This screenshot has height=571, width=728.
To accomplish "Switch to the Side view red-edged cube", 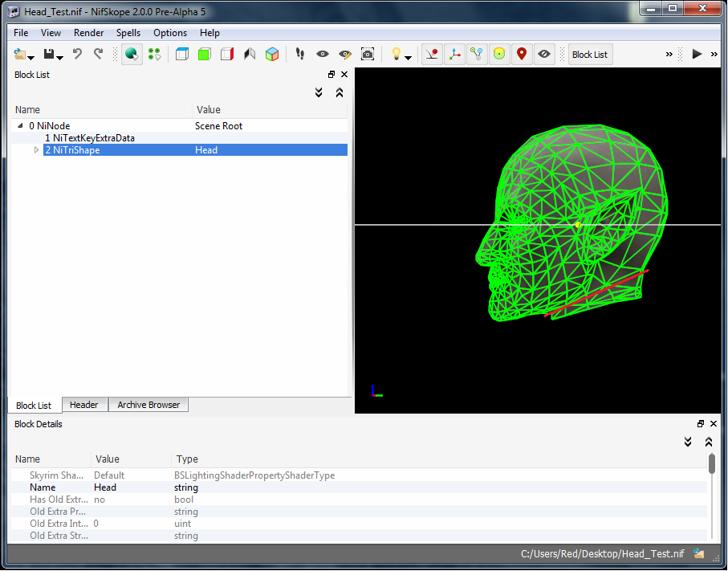I will [x=227, y=55].
